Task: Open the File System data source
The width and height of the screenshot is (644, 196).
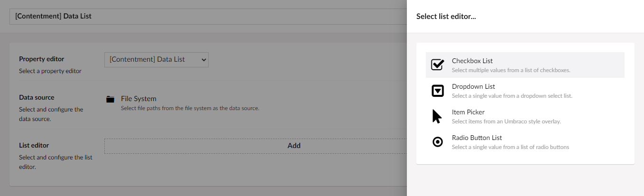Action: pos(138,99)
